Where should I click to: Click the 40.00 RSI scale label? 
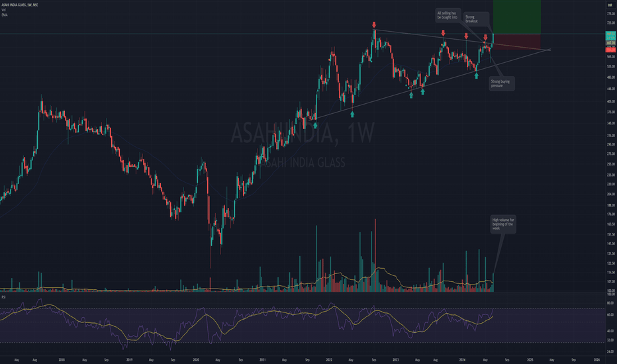pos(610,332)
